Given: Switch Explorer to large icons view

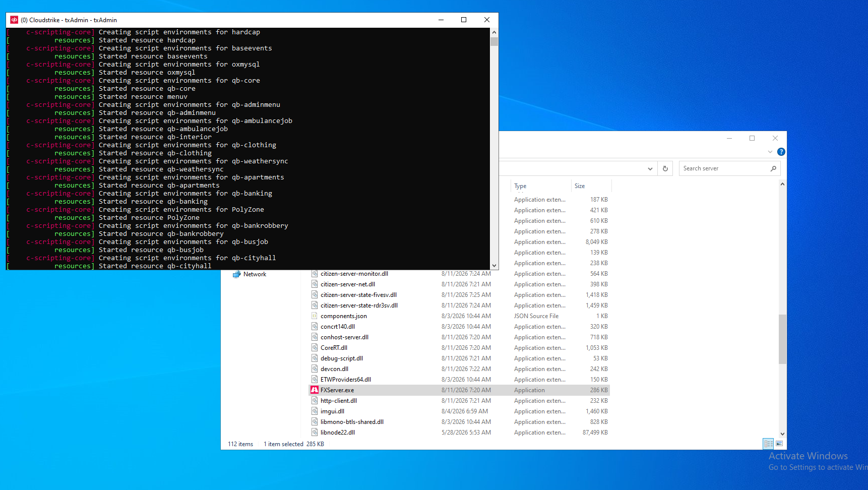Looking at the screenshot, I should (779, 444).
